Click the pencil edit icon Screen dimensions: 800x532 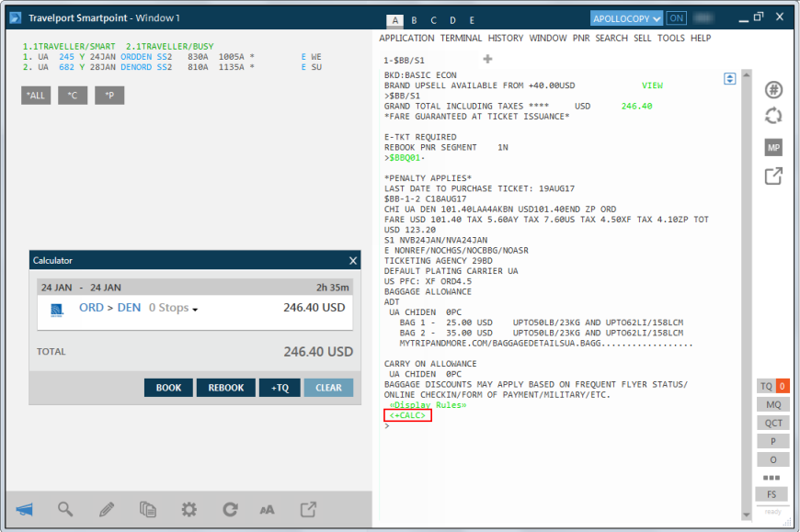pyautogui.click(x=107, y=509)
